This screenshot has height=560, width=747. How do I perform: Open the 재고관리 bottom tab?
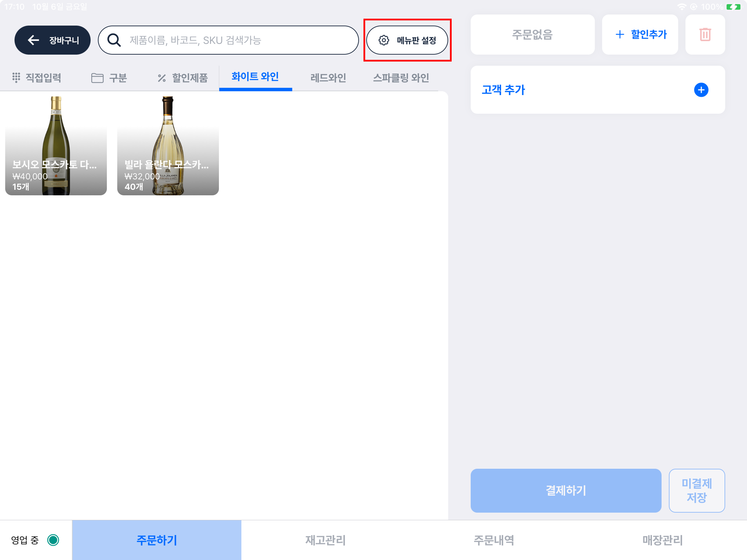click(325, 540)
